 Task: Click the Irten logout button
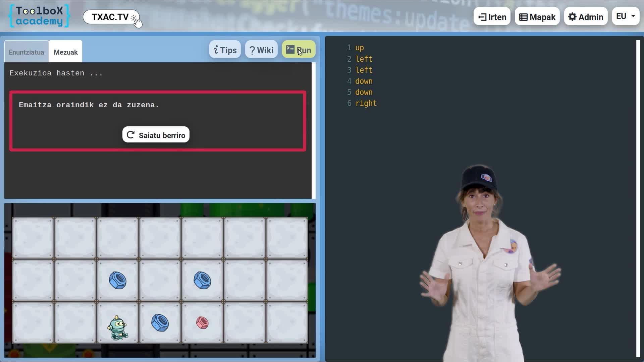tap(492, 17)
